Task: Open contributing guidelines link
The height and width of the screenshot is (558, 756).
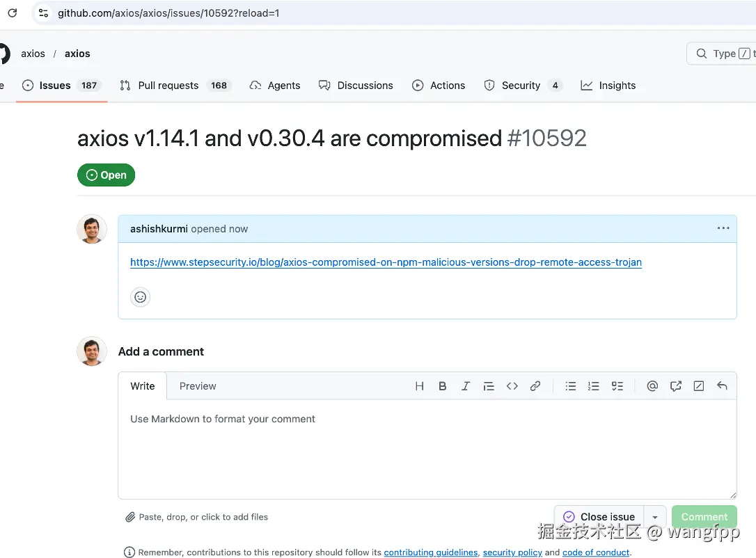Action: 430,552
